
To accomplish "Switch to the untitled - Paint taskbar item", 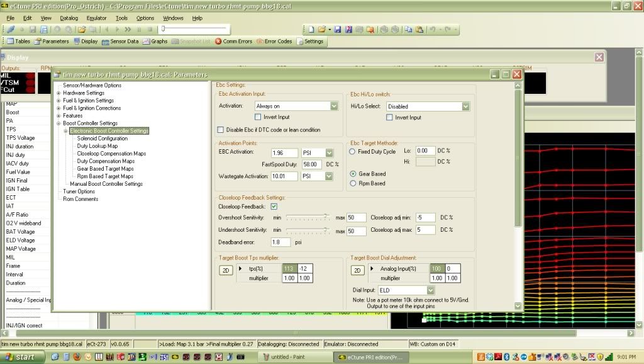I will tap(294, 356).
